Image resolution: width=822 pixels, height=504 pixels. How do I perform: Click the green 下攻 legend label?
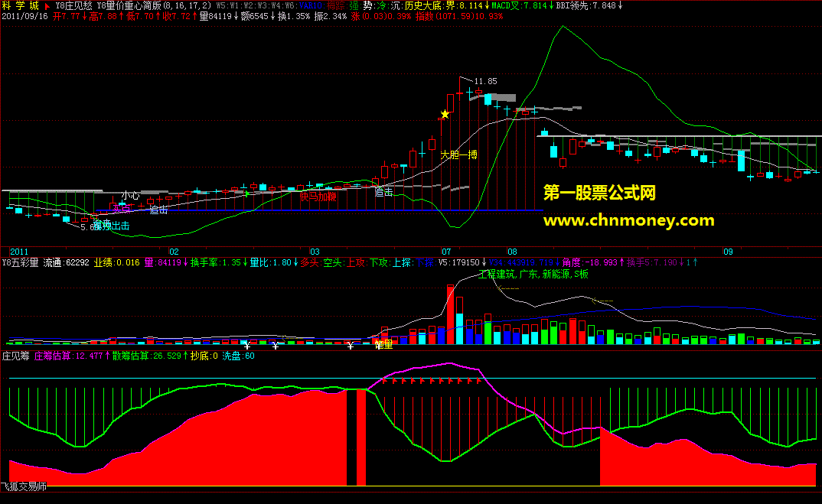pos(379,262)
